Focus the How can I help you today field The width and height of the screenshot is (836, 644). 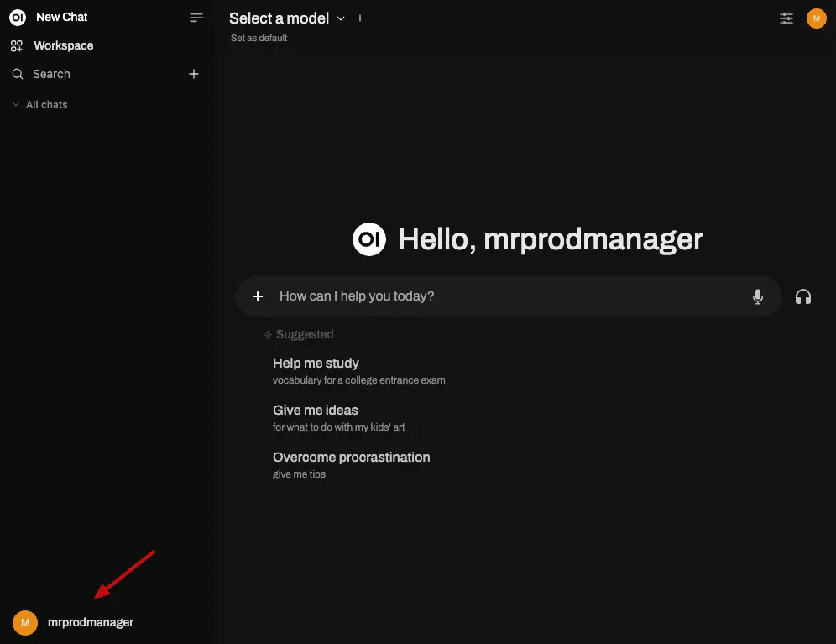(509, 296)
